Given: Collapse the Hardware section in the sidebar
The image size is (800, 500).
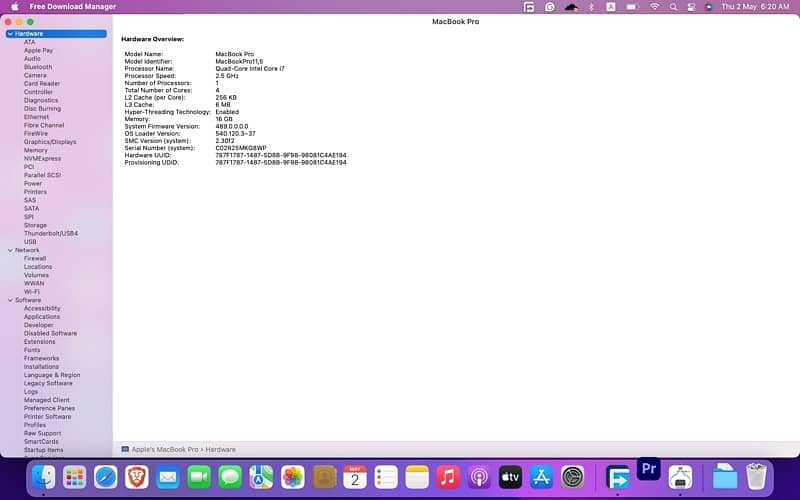Looking at the screenshot, I should point(10,34).
